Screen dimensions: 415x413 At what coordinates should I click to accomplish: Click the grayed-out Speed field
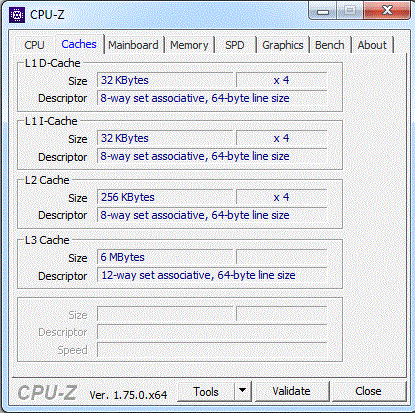pyautogui.click(x=212, y=350)
